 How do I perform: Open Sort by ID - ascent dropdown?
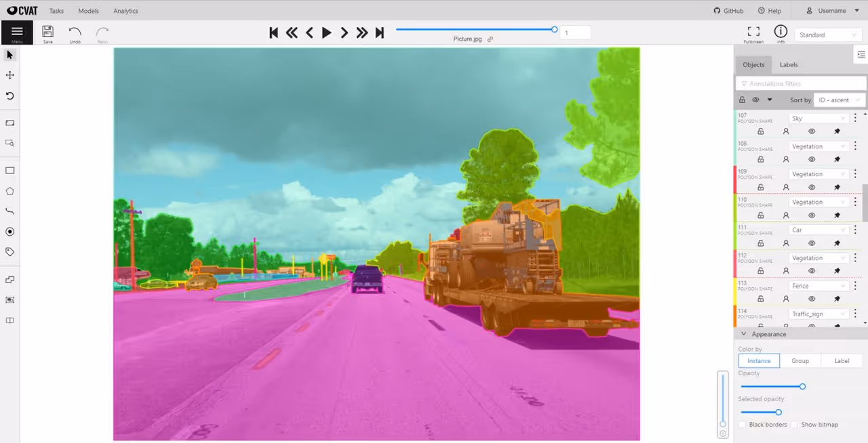tap(840, 100)
